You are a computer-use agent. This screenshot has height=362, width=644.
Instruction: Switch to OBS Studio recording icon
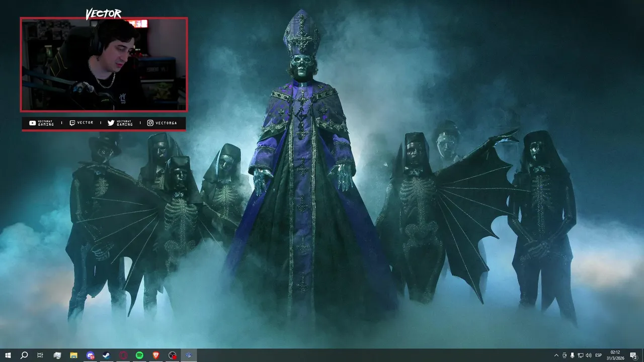tap(173, 355)
